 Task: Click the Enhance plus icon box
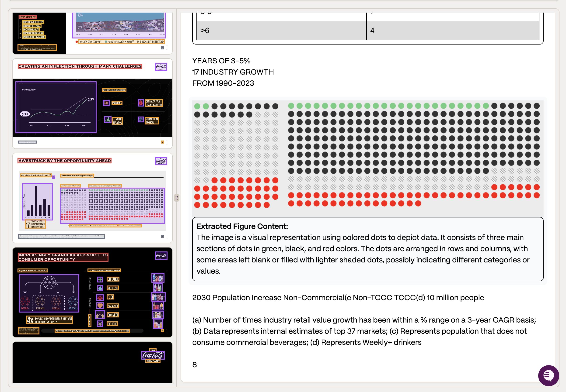tap(100, 279)
